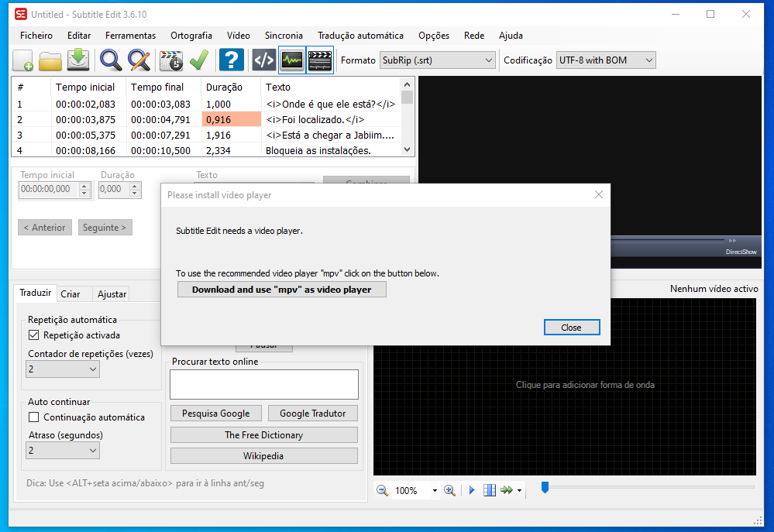Viewport: 774px width, 532px height.
Task: Check Continuação automática option
Action: (33, 417)
